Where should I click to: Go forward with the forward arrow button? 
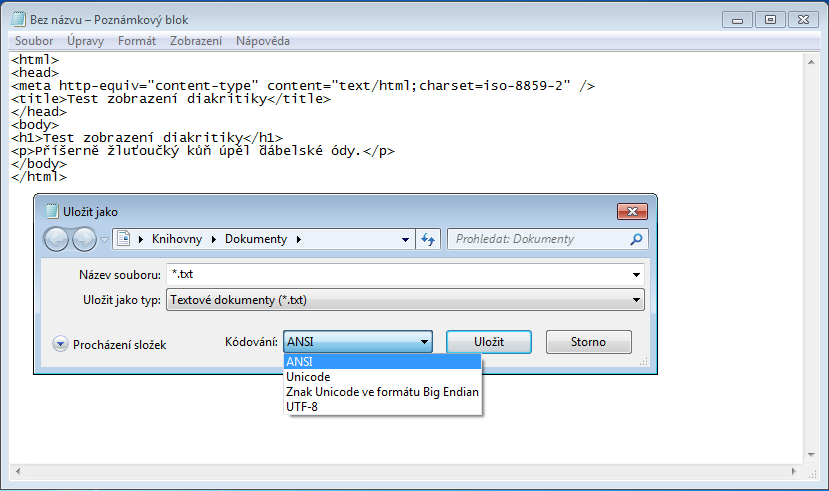point(85,239)
